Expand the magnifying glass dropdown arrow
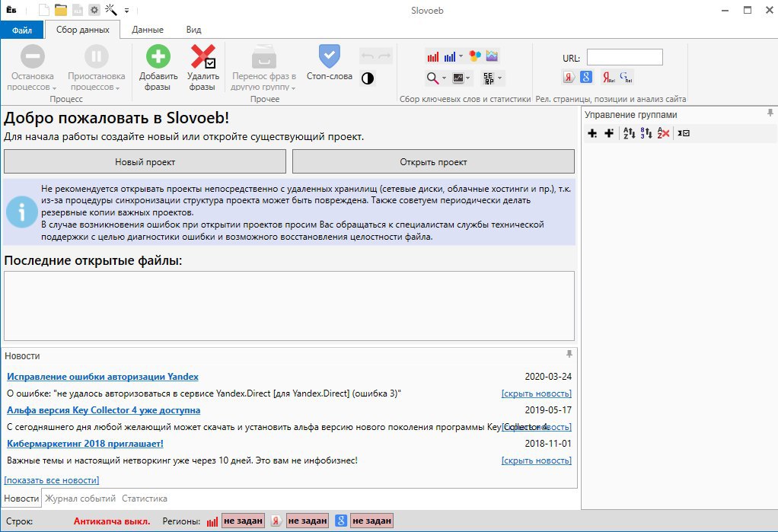This screenshot has width=778, height=532. [x=444, y=78]
